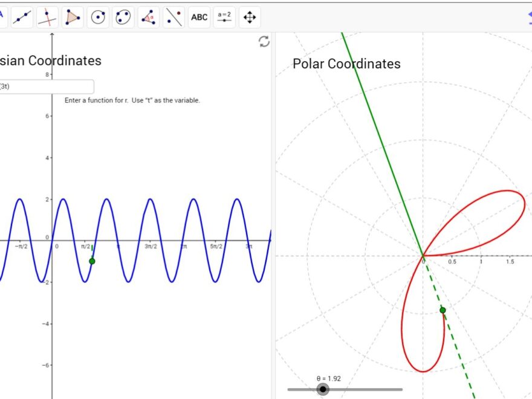This screenshot has height=399, width=532.
Task: Open the ABC text tool
Action: click(x=199, y=16)
